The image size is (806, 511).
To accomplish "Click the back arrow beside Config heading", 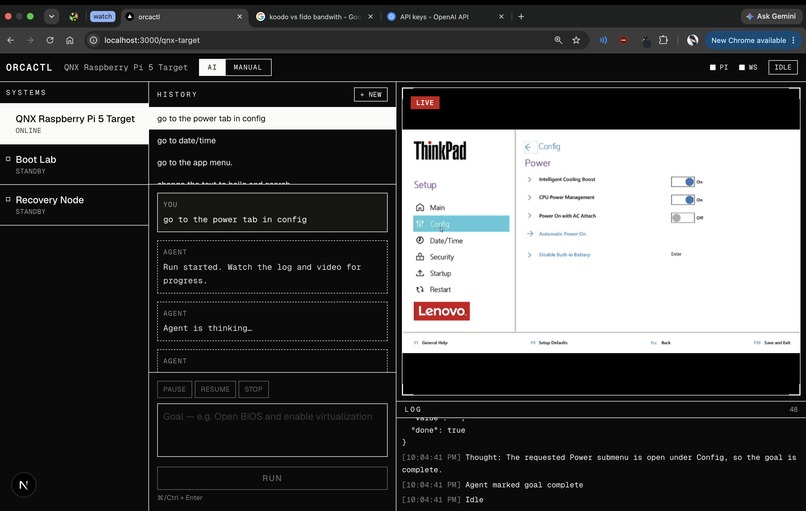I will [528, 147].
